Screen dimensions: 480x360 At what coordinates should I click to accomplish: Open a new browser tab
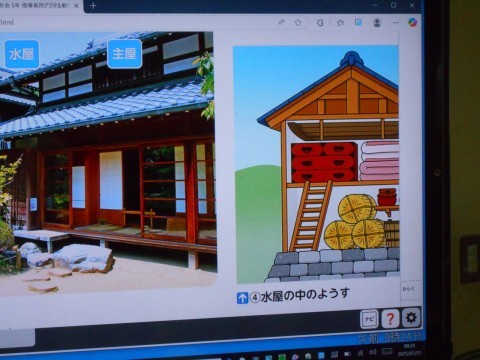coord(93,6)
